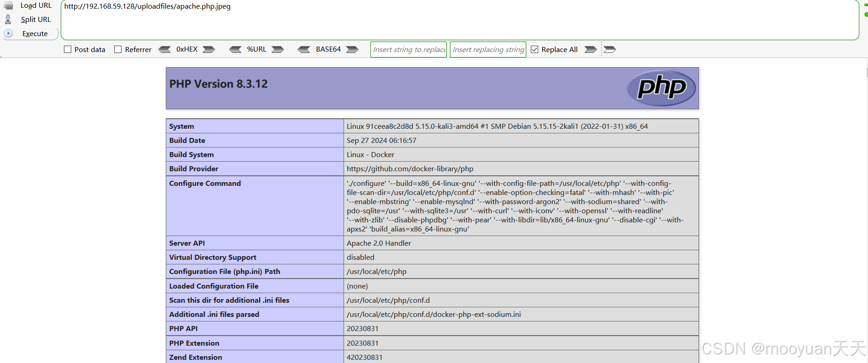Click the Split URL button label
Image resolution: width=868 pixels, height=363 pixels.
(x=36, y=19)
